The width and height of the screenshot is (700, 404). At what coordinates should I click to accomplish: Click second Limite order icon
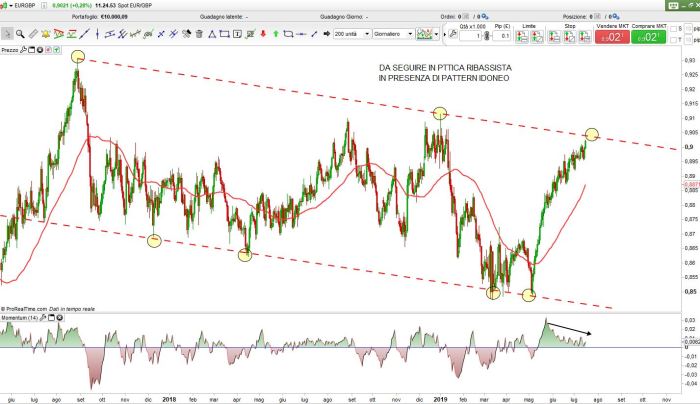click(537, 37)
